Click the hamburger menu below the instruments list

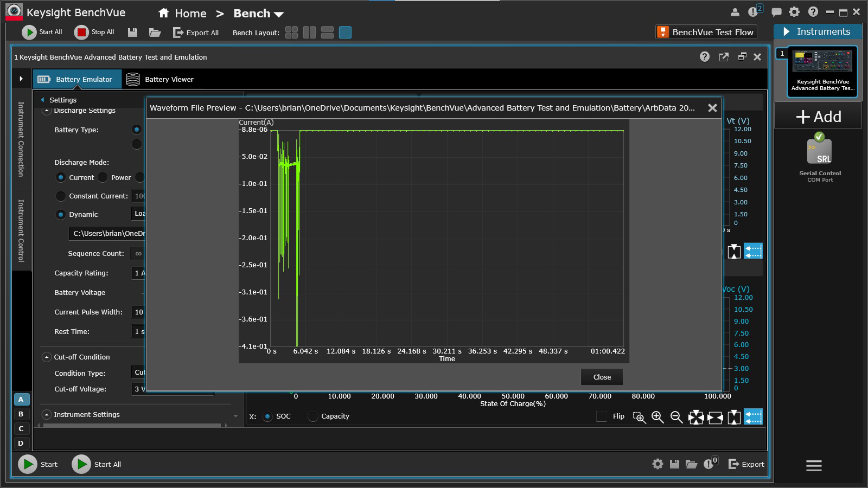click(x=814, y=465)
